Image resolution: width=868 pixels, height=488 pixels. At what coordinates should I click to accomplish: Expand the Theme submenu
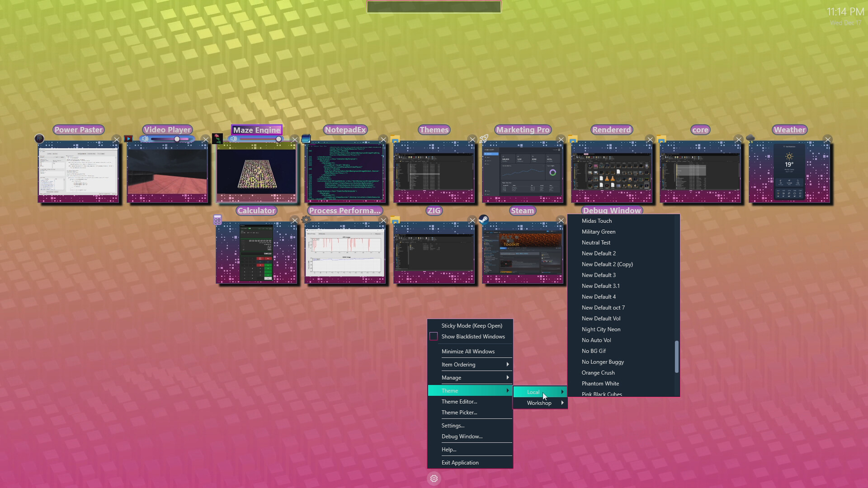click(450, 390)
